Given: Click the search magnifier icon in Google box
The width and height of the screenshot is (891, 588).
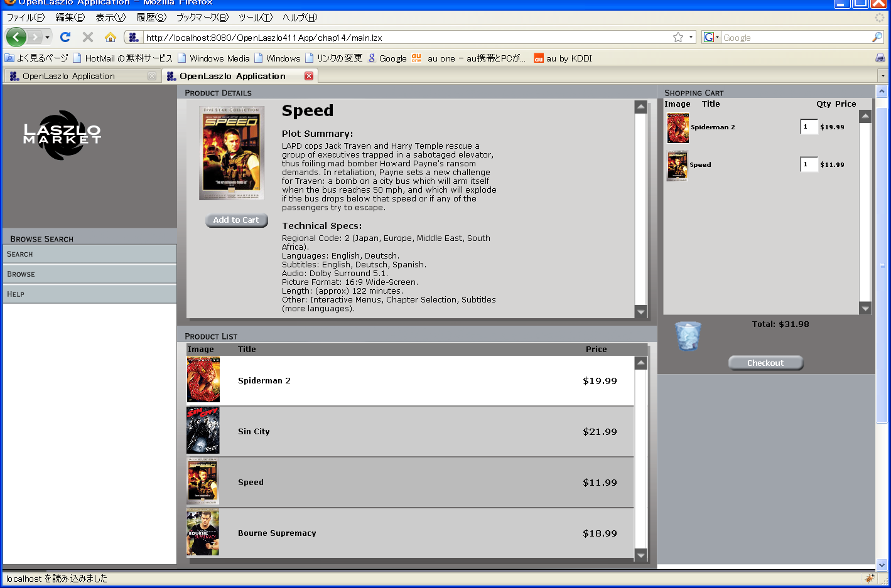Looking at the screenshot, I should [877, 37].
